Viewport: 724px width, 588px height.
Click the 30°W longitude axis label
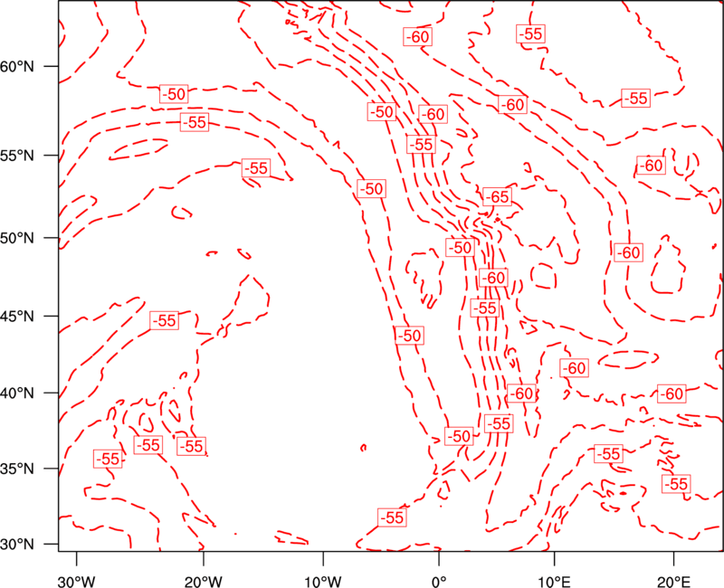[x=76, y=581]
